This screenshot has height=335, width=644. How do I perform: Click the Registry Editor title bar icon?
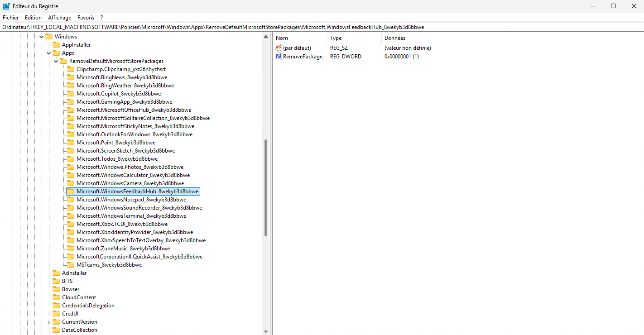point(6,6)
